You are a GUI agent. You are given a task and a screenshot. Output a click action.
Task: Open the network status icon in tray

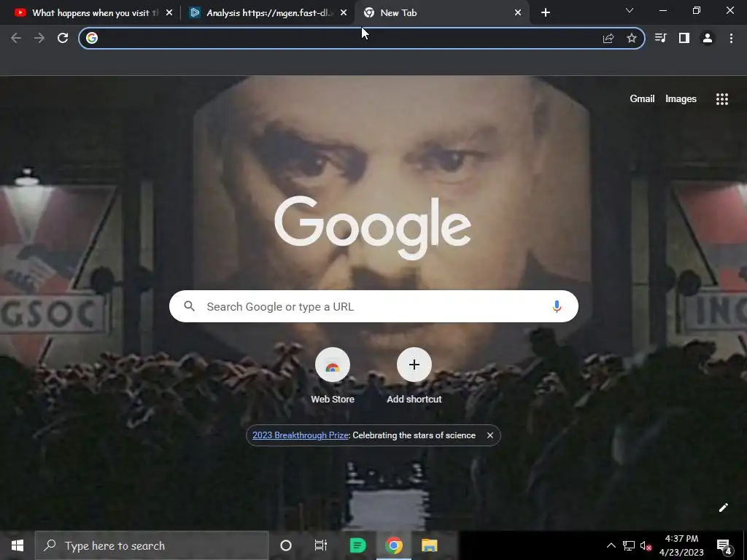point(629,545)
